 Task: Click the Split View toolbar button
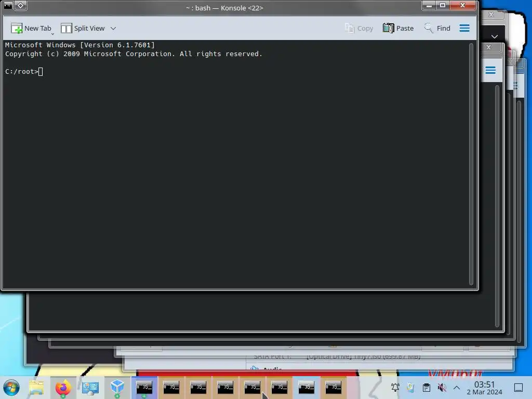(x=83, y=28)
